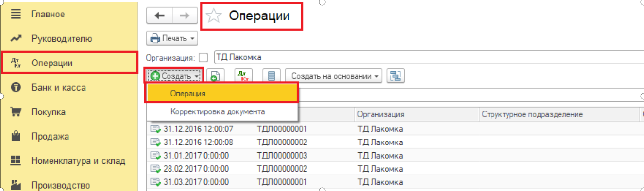Viewport: 644px width, 191px height.
Task: Click the document list toolbar icon
Action: click(x=271, y=76)
